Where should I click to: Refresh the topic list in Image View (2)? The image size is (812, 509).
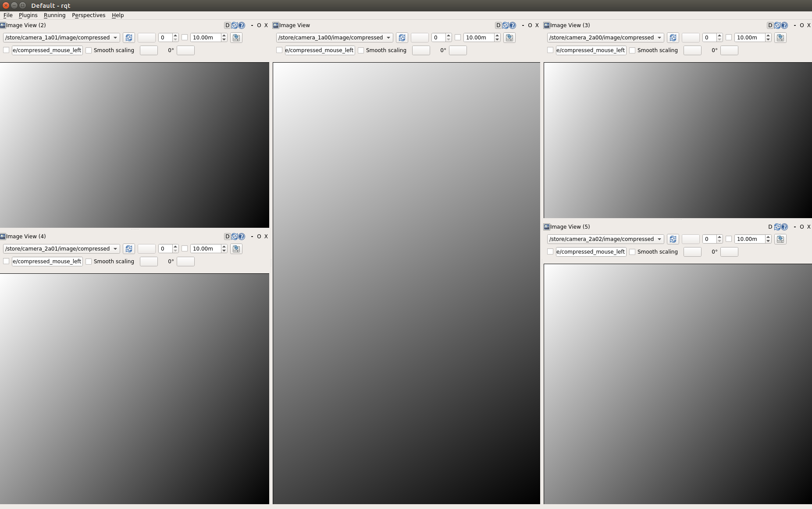pyautogui.click(x=129, y=38)
